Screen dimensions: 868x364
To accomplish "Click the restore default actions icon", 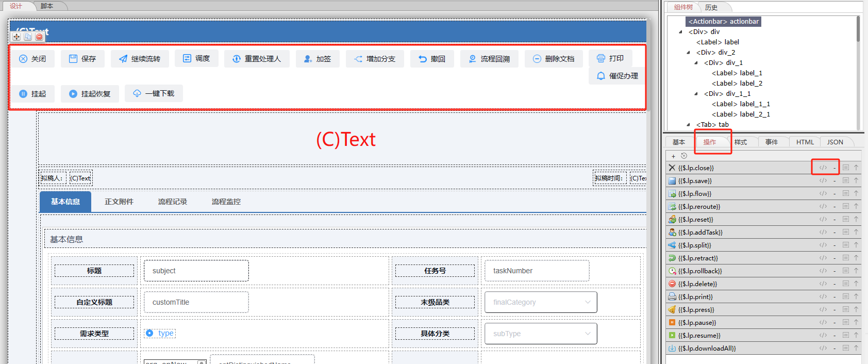I will pos(684,156).
